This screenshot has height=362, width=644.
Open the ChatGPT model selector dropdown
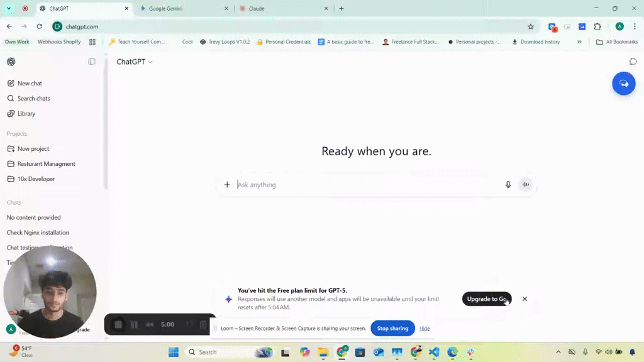(134, 62)
